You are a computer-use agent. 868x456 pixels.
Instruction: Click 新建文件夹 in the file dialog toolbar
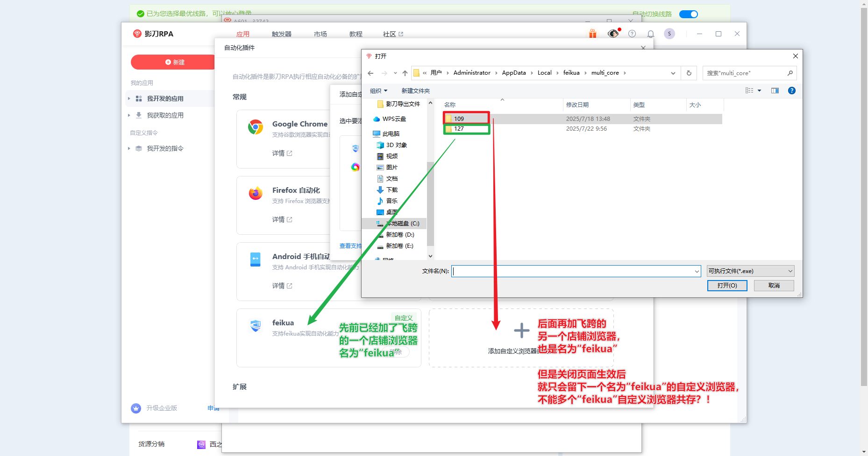(x=416, y=91)
